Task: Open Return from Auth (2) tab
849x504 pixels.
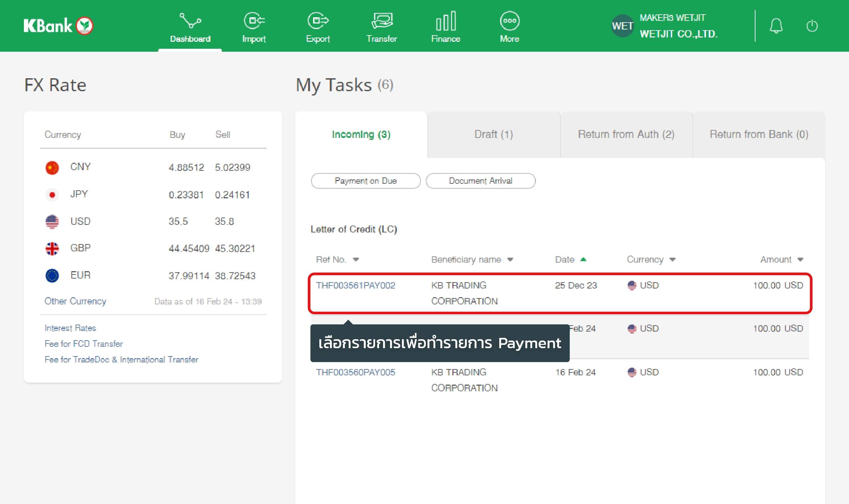Action: 626,135
